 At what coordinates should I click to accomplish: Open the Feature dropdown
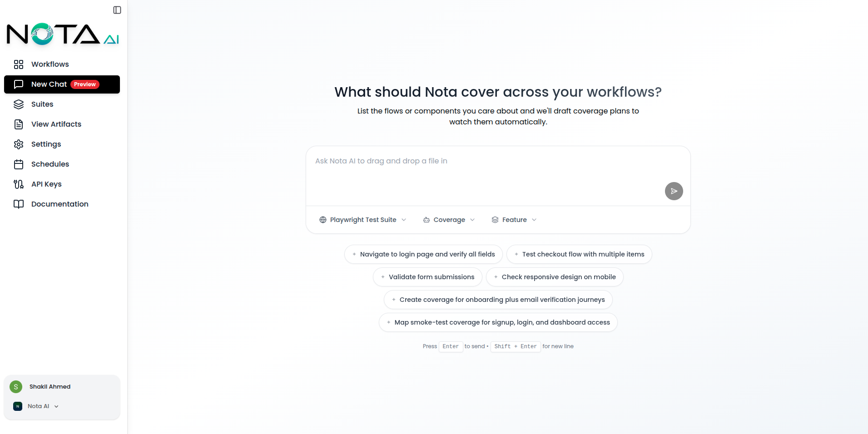[514, 219]
